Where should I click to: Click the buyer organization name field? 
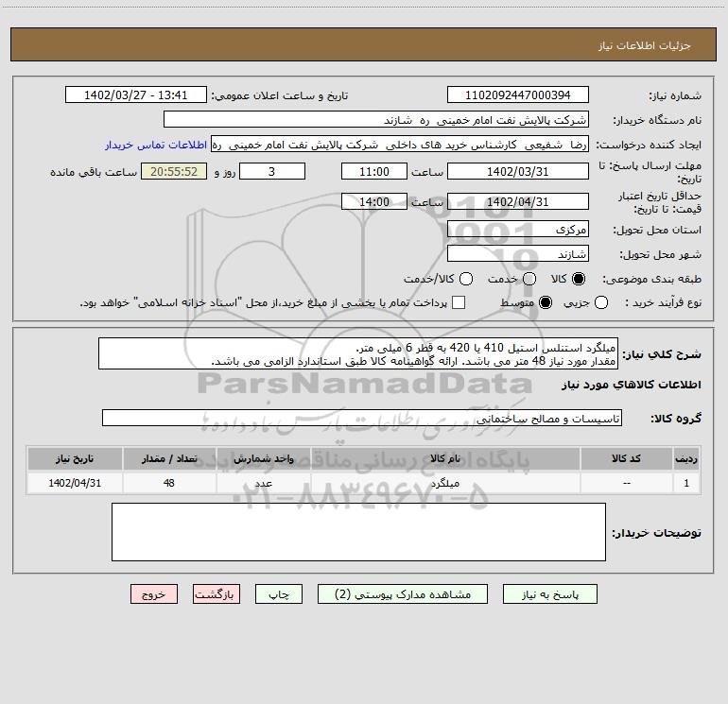pos(376,120)
